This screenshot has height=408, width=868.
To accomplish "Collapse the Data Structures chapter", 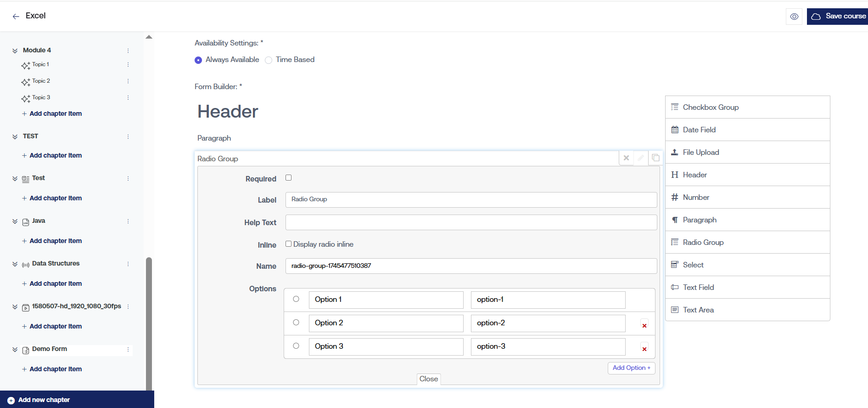I will pos(15,264).
